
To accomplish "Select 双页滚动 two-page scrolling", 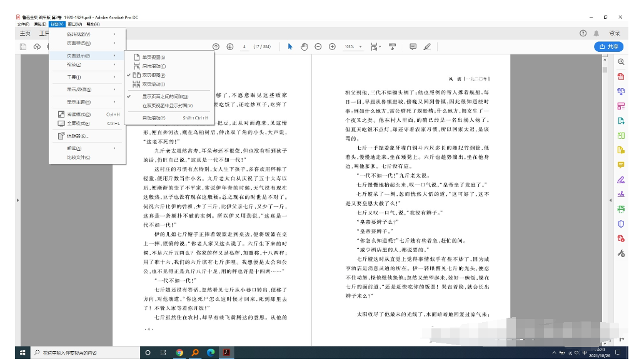I will click(169, 84).
